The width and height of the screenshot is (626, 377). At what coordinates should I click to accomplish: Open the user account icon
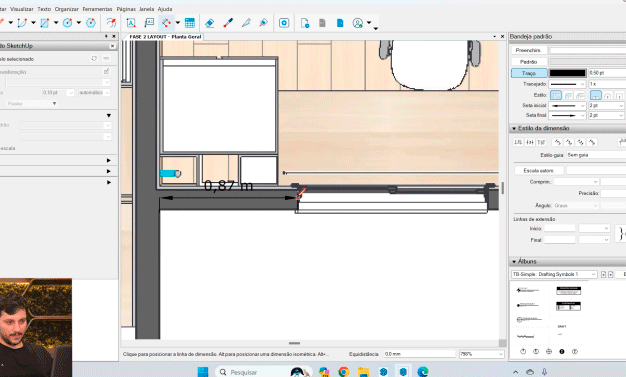358,23
